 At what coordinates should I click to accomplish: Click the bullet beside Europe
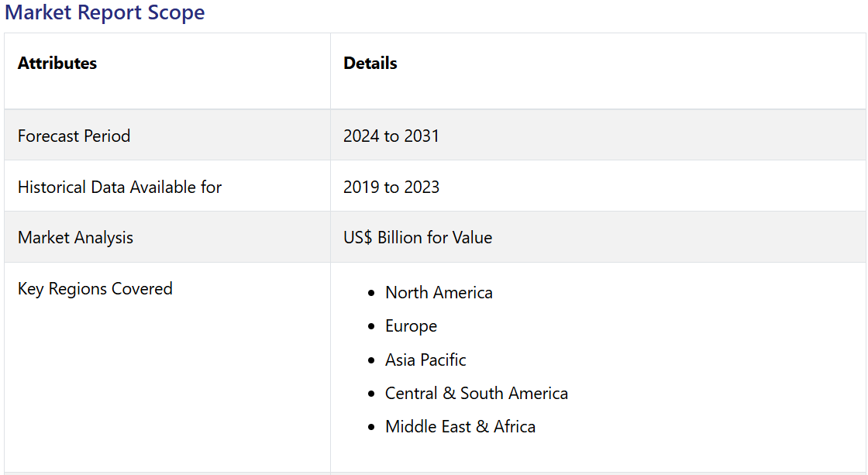[372, 327]
